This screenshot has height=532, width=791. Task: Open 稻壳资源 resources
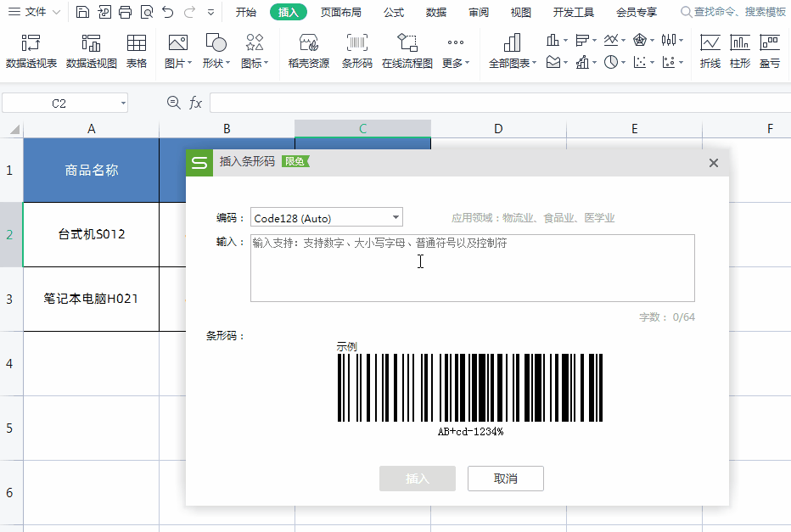click(309, 51)
